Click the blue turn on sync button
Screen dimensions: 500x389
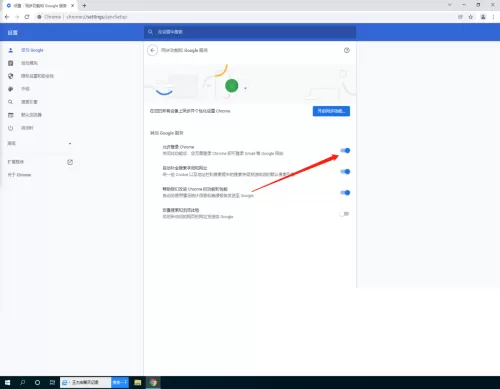[331, 111]
